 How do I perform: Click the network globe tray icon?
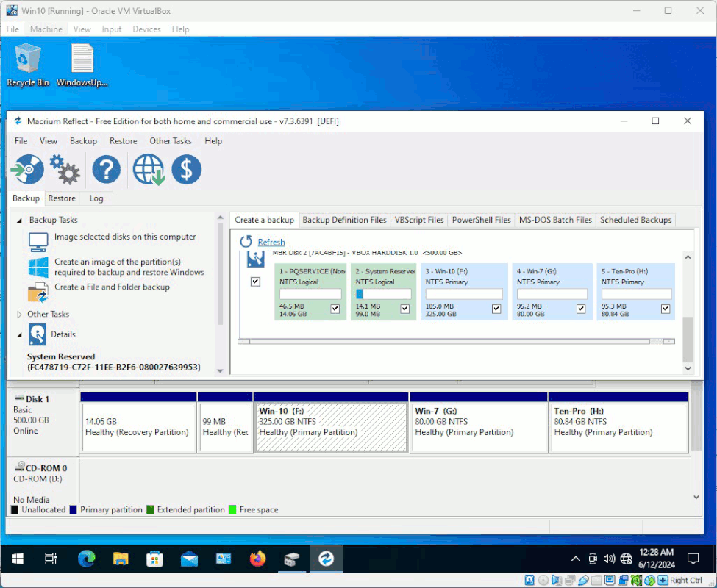click(x=626, y=559)
